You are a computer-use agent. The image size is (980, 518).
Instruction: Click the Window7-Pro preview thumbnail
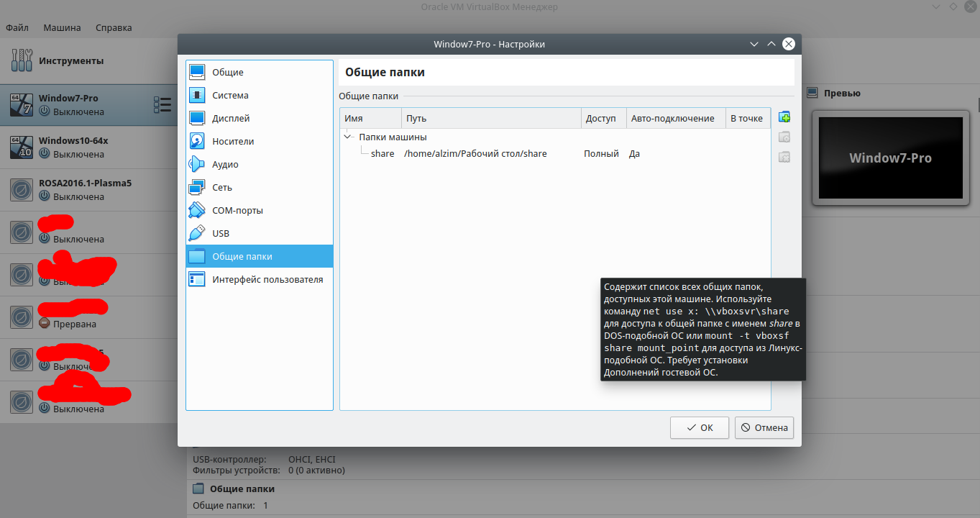[891, 158]
